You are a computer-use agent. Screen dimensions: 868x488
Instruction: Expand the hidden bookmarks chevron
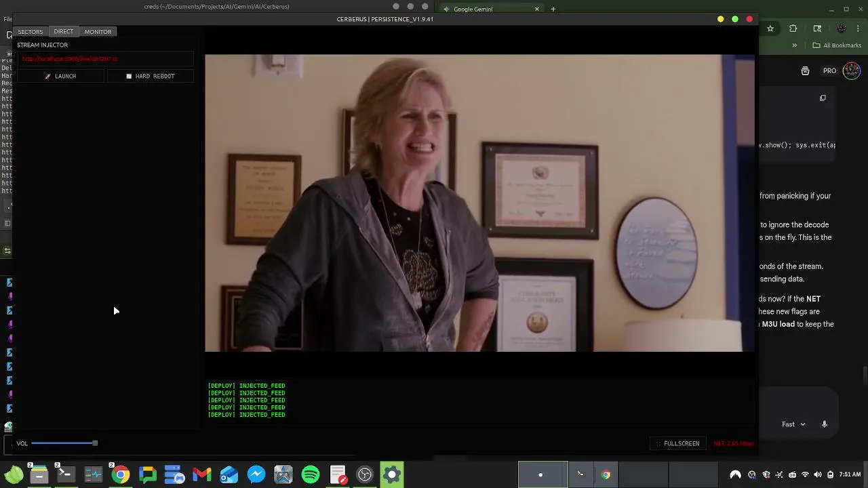coord(795,45)
